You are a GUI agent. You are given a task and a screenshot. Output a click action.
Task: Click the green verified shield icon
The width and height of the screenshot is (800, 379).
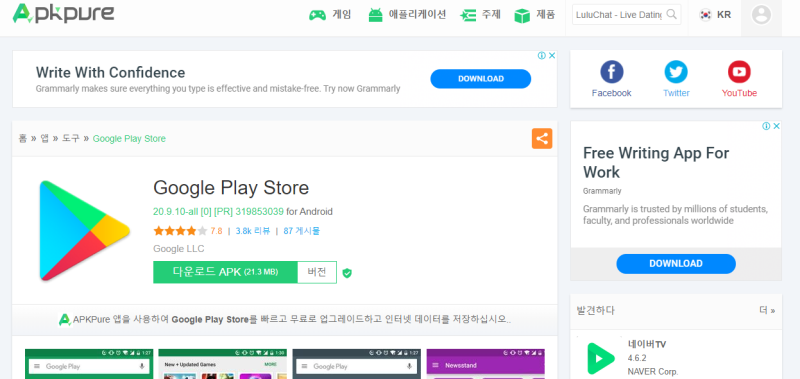coord(347,273)
